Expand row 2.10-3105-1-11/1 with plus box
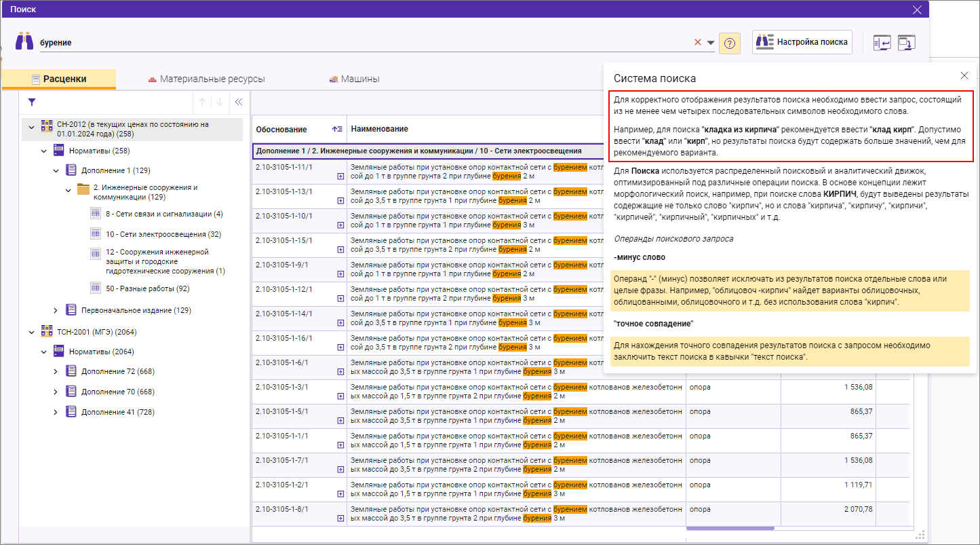This screenshot has height=545, width=980. (x=340, y=176)
